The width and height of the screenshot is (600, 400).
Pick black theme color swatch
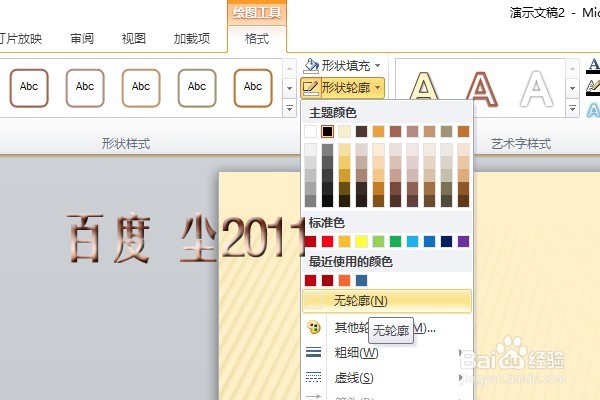click(327, 131)
